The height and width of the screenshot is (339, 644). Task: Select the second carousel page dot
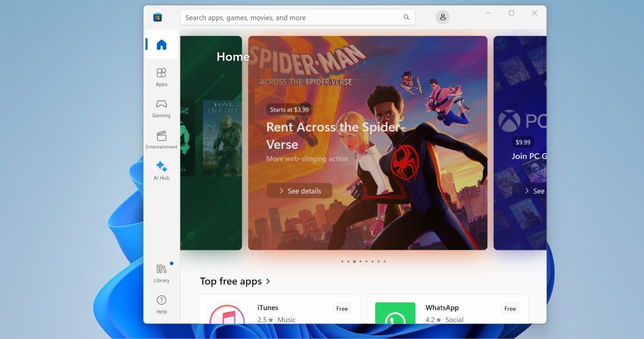(x=348, y=261)
